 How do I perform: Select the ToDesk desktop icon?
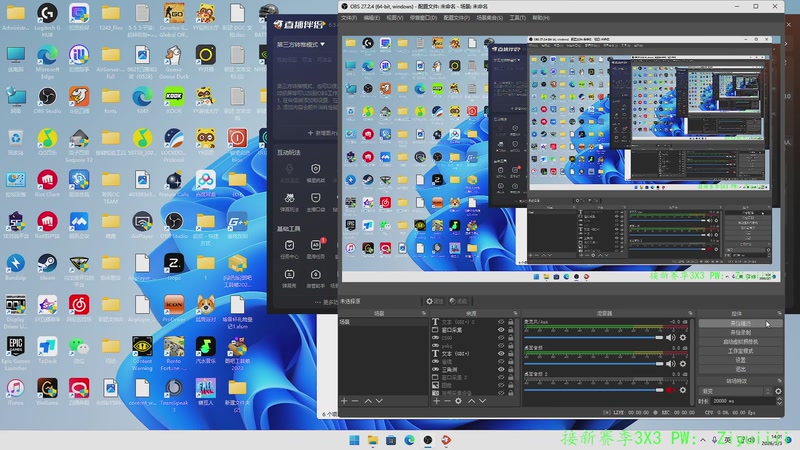47,350
